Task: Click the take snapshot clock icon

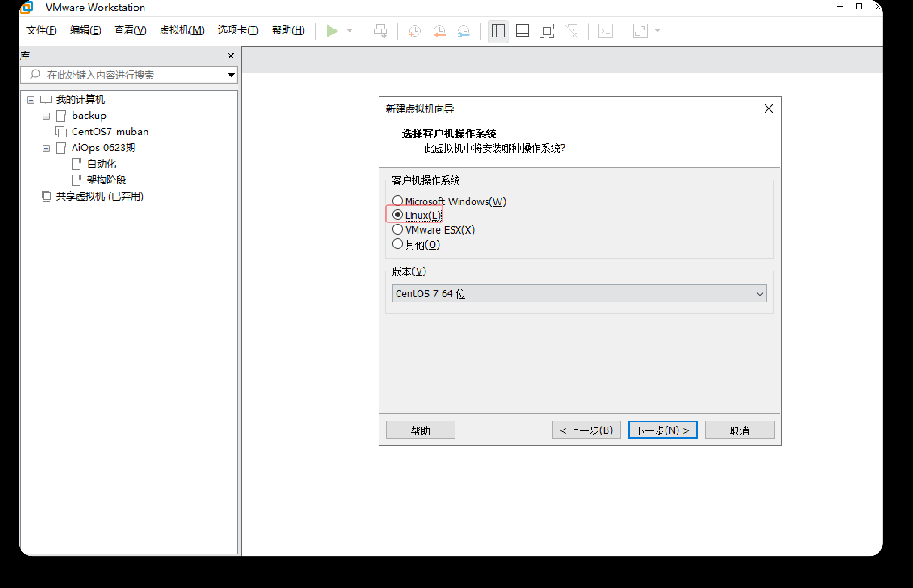Action: (x=415, y=31)
